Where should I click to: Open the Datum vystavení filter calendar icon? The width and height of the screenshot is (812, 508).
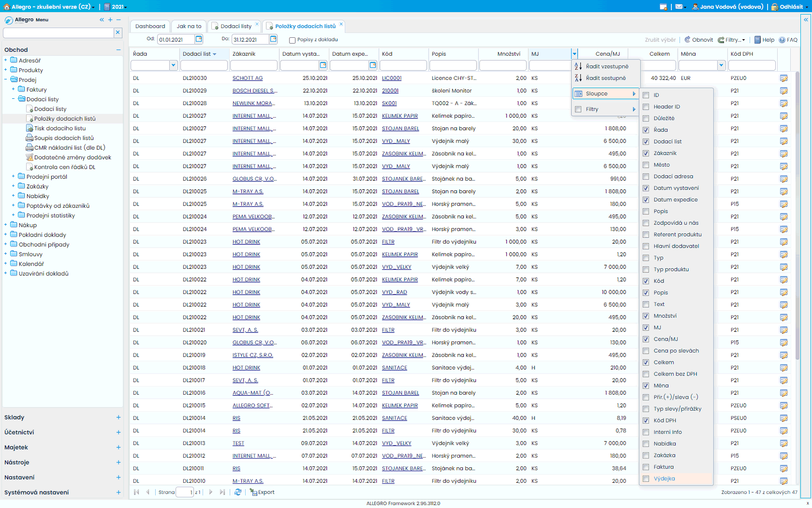tap(323, 65)
